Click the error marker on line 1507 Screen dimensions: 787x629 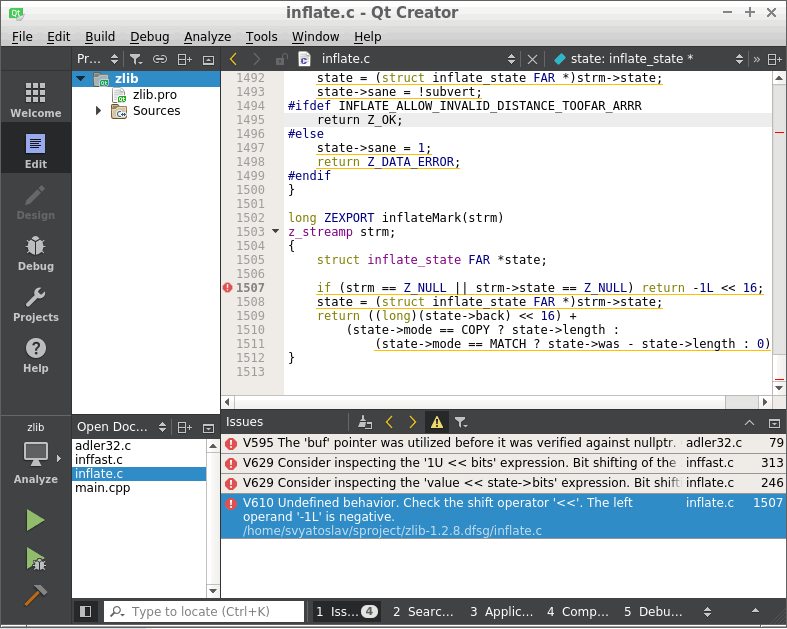227,288
